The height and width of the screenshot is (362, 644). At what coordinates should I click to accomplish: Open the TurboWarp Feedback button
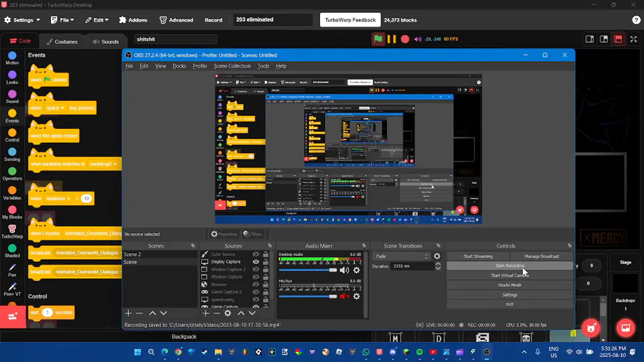(x=350, y=20)
